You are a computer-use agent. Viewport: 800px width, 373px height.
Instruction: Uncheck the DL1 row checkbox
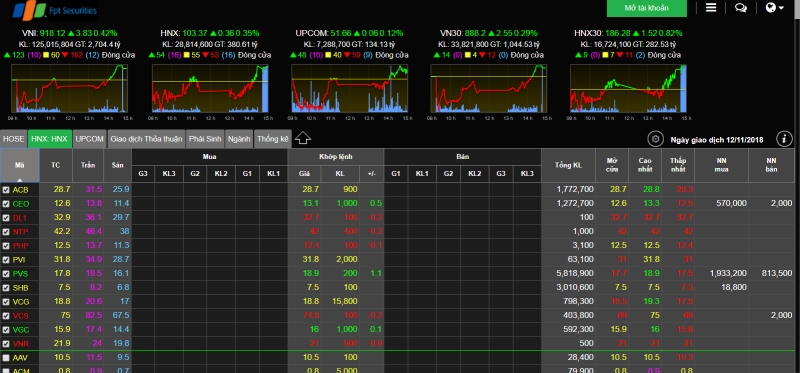point(6,218)
